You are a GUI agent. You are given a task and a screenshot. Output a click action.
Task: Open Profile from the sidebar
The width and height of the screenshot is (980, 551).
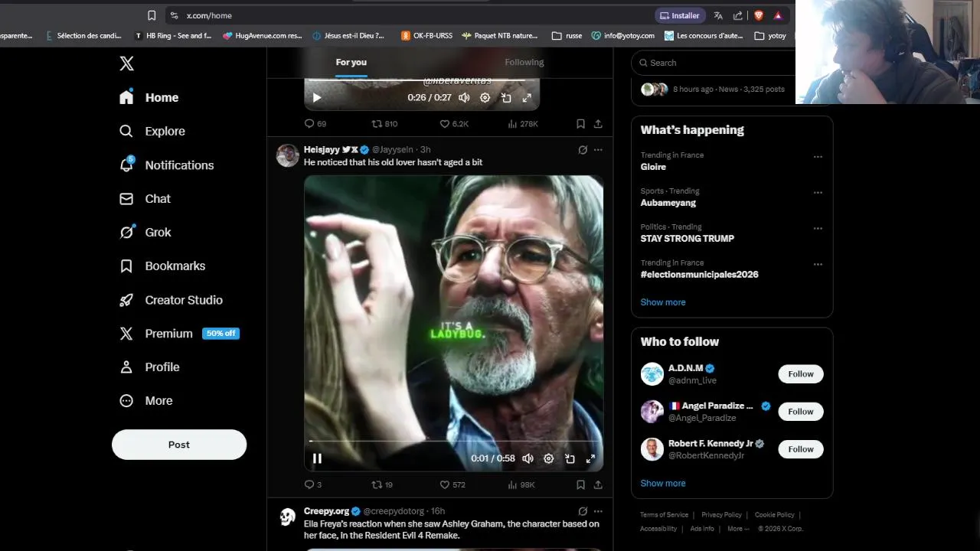click(149, 367)
